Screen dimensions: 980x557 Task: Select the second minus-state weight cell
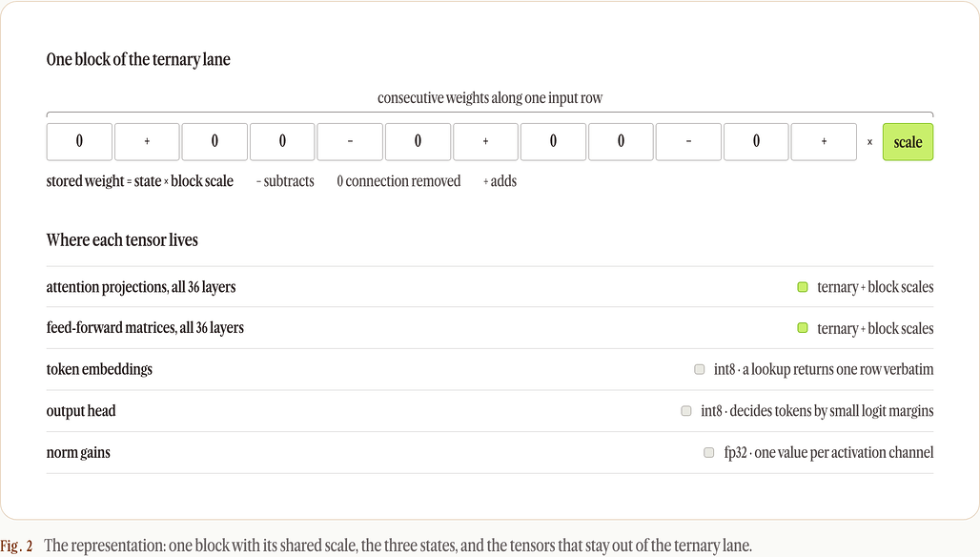[688, 142]
